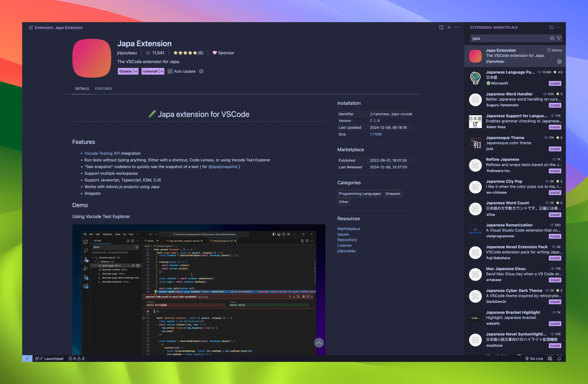Show errors and warnings in status bar
Image resolution: width=588 pixels, height=384 pixels.
click(x=76, y=358)
